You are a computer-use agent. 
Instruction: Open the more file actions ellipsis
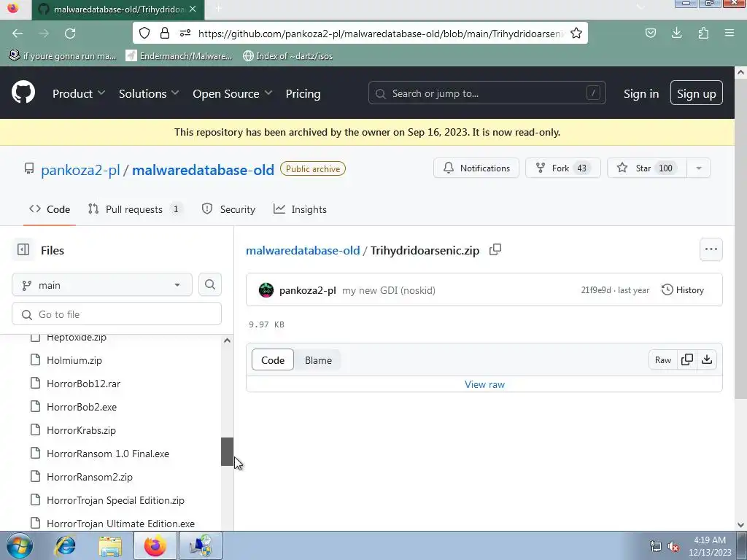tap(711, 249)
